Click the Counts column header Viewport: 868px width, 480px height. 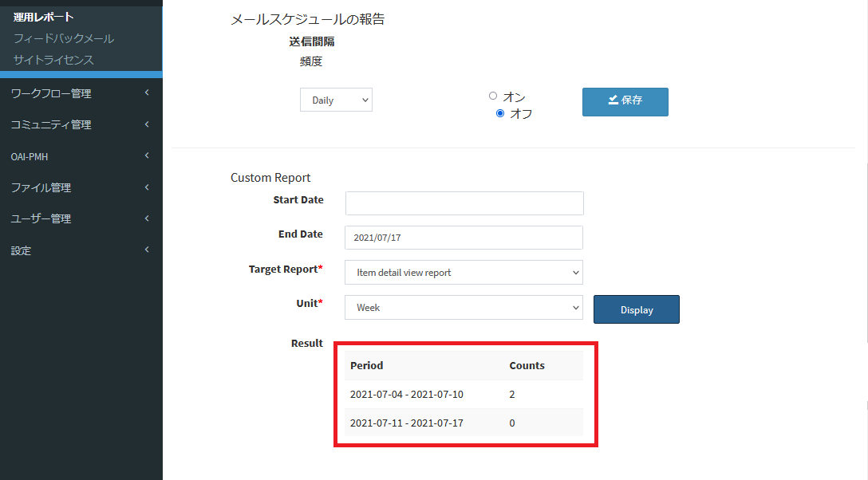point(527,365)
